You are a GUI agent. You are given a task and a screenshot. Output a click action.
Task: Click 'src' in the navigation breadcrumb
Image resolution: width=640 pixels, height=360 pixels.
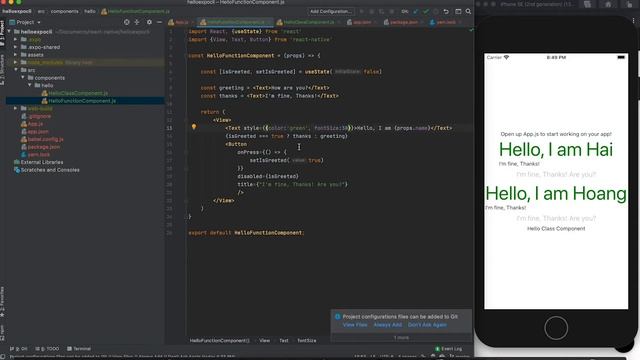pos(41,11)
